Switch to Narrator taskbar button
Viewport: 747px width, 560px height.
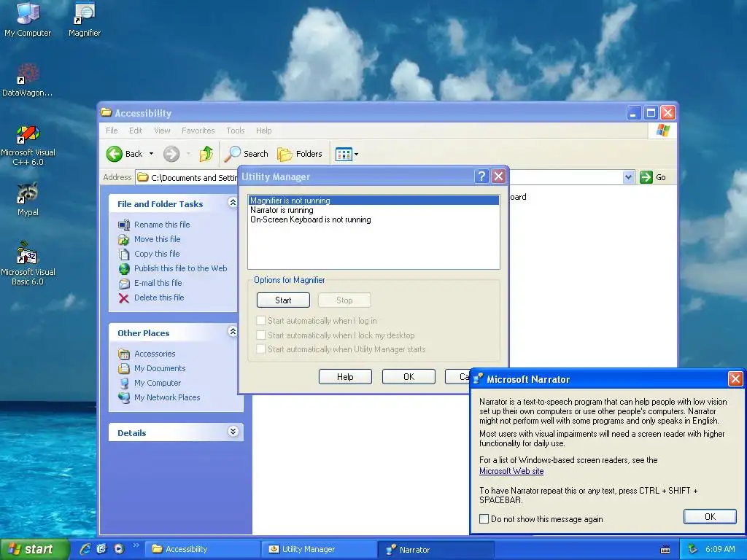[x=436, y=550]
